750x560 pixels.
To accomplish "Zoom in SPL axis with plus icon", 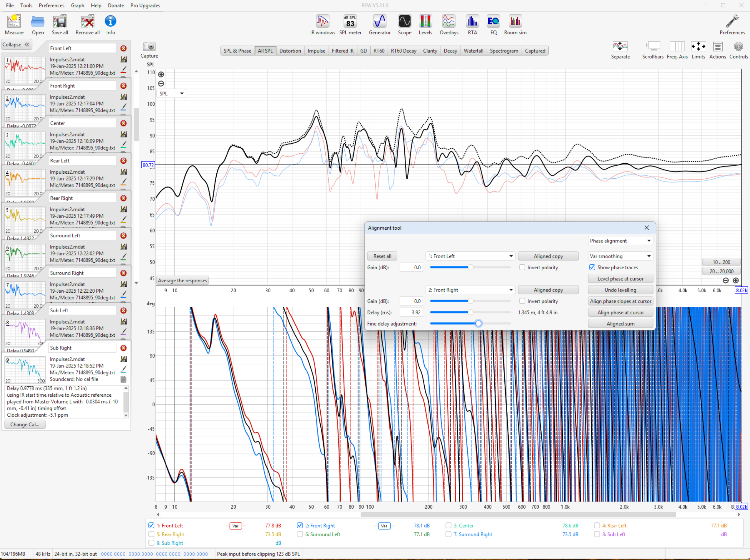I will point(161,75).
